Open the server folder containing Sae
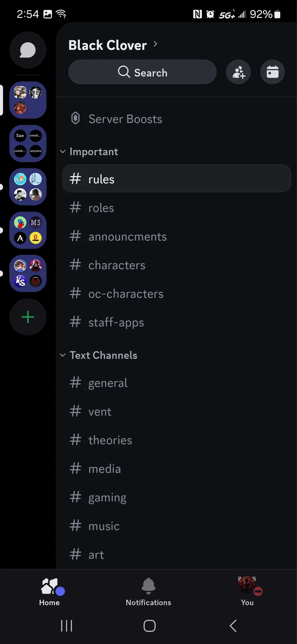Viewport: 297px width, 644px height. point(28,143)
